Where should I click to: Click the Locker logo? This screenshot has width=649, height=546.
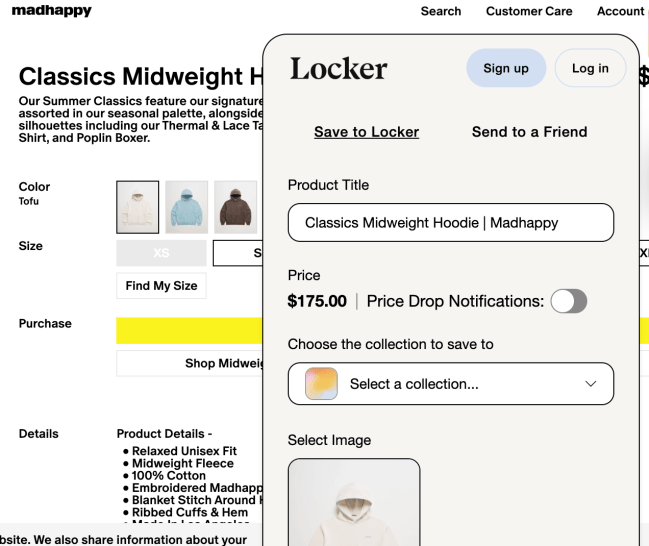pyautogui.click(x=338, y=69)
